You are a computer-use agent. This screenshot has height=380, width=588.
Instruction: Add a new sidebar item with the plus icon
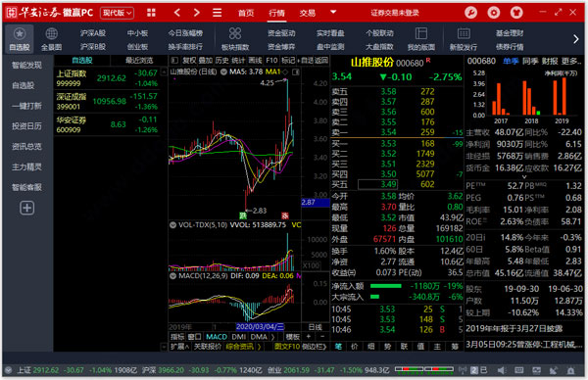(27, 208)
